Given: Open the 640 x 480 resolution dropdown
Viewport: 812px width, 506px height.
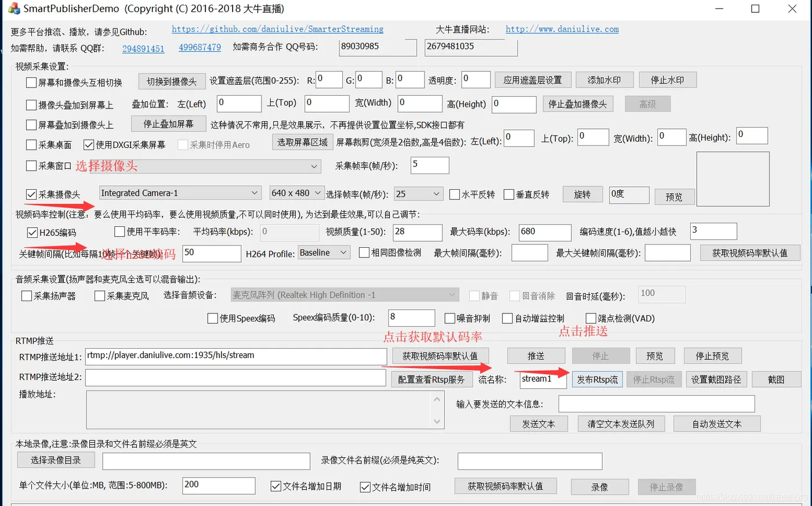Looking at the screenshot, I should (297, 193).
